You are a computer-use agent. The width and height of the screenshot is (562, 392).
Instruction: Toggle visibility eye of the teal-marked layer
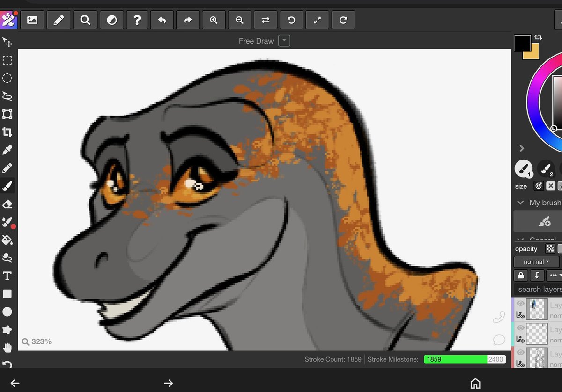520,328
